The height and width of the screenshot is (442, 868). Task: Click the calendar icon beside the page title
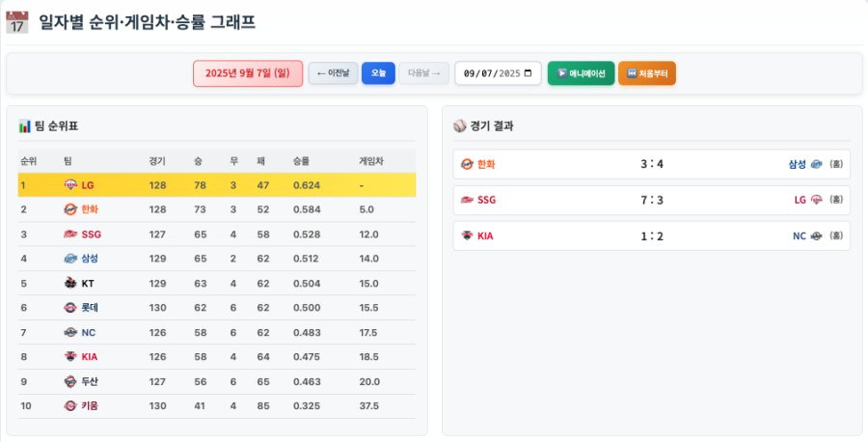[x=17, y=22]
